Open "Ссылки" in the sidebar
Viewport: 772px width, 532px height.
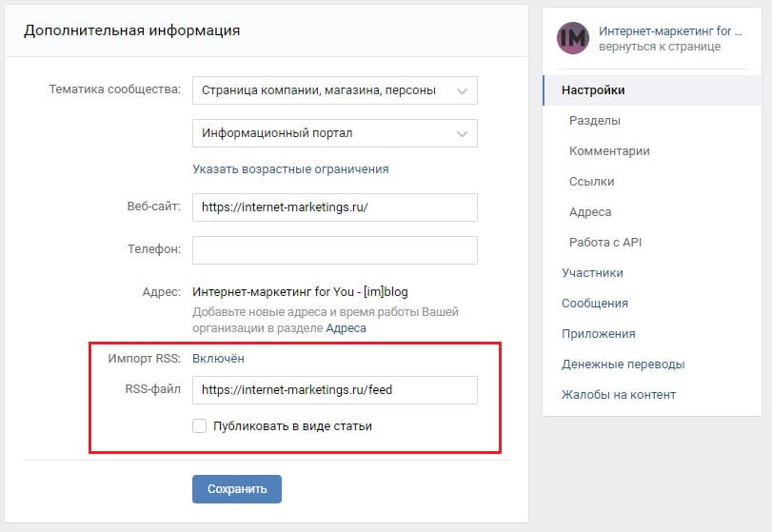pyautogui.click(x=591, y=182)
